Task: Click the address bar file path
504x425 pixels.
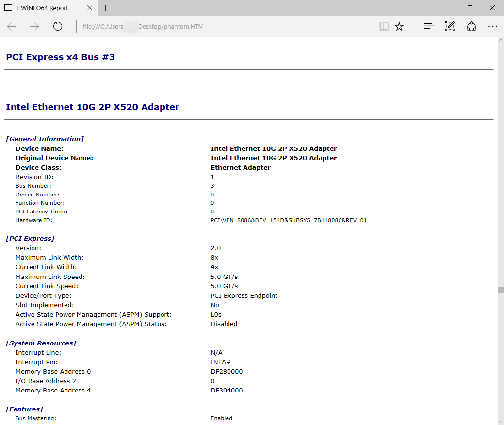Action: click(x=143, y=26)
